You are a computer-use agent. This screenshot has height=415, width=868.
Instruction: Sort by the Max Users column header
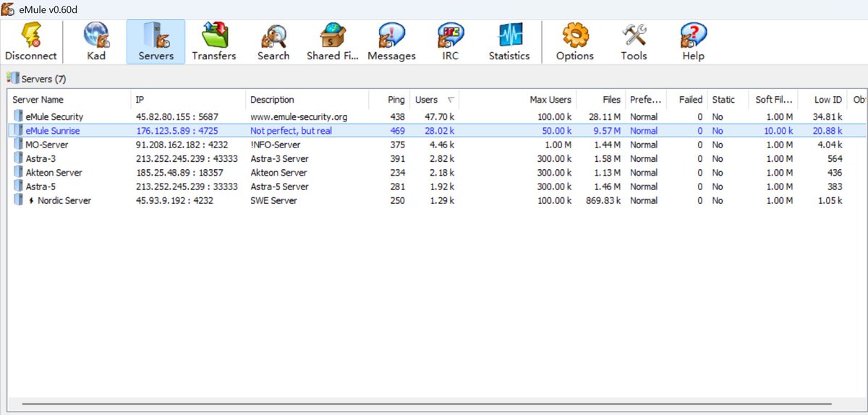(518, 100)
